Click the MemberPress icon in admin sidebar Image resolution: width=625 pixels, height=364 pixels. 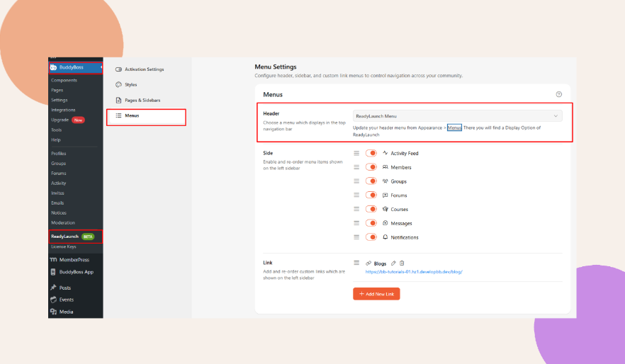click(x=54, y=260)
